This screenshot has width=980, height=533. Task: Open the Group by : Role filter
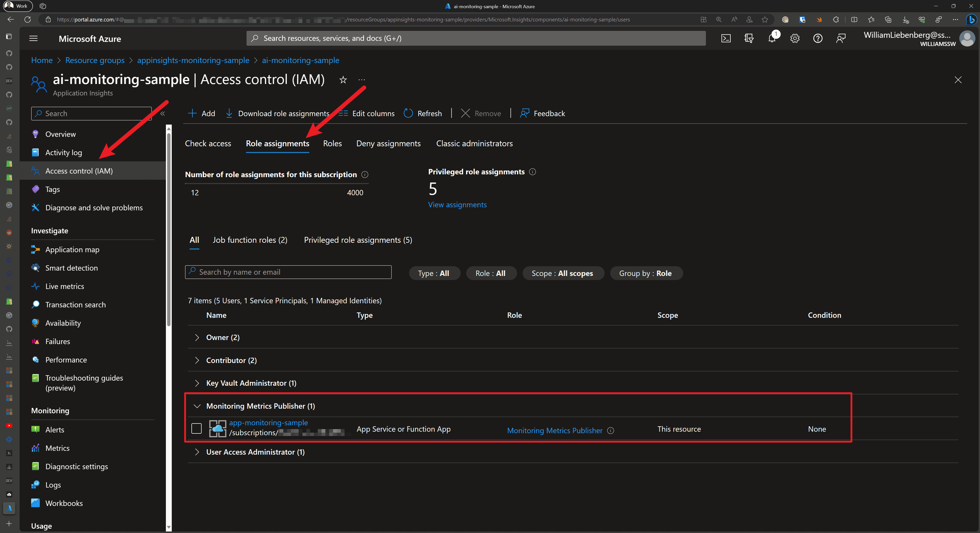[x=646, y=274]
